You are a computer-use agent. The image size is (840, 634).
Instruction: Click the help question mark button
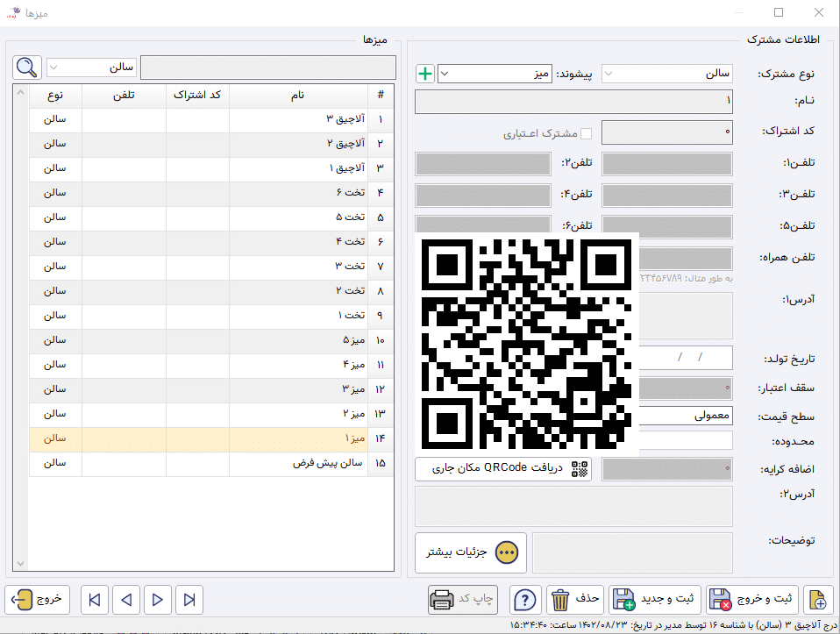coord(525,599)
